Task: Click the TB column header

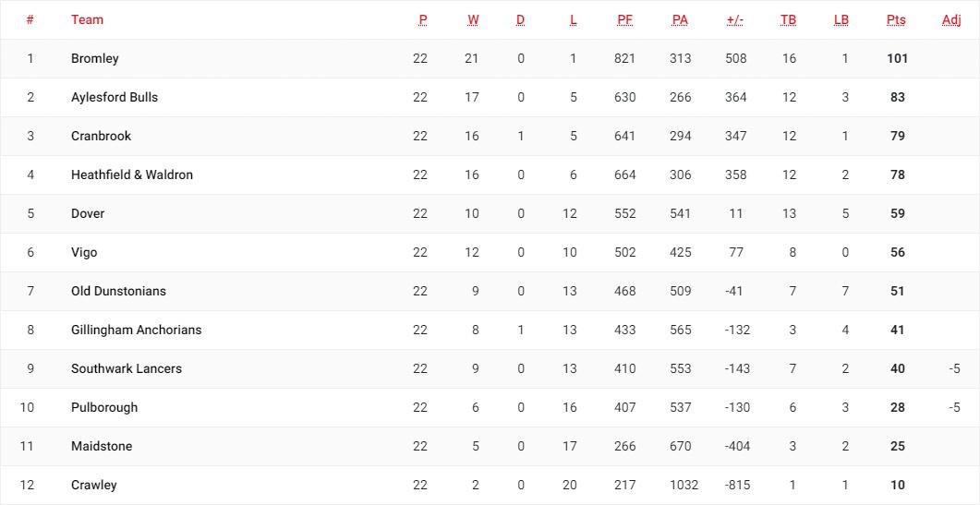Action: [788, 20]
